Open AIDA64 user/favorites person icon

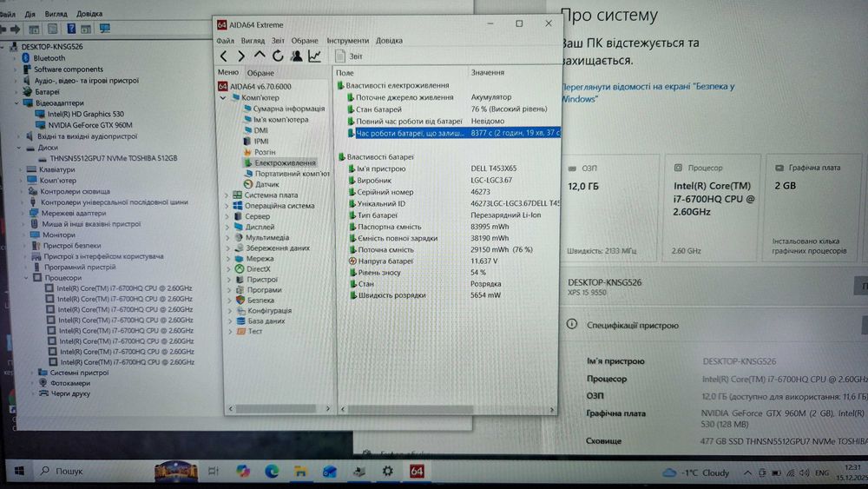pos(296,56)
